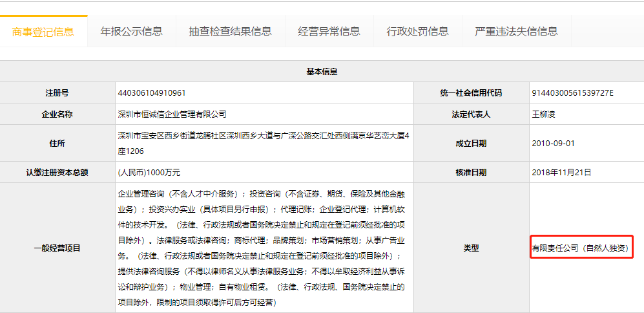The image size is (644, 313).
Task: Click the 一般经营项目 row label
Action: pos(57,248)
